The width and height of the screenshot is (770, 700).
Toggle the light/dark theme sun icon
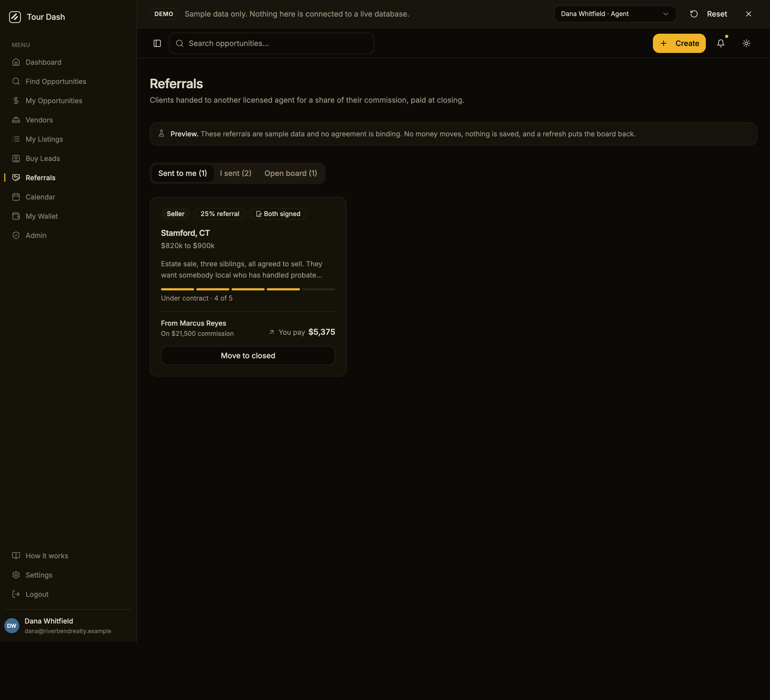[746, 43]
